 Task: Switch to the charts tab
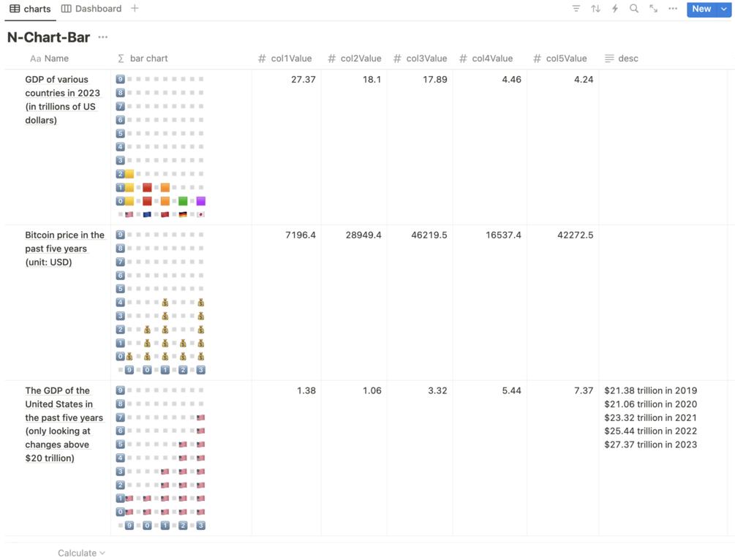click(x=31, y=9)
